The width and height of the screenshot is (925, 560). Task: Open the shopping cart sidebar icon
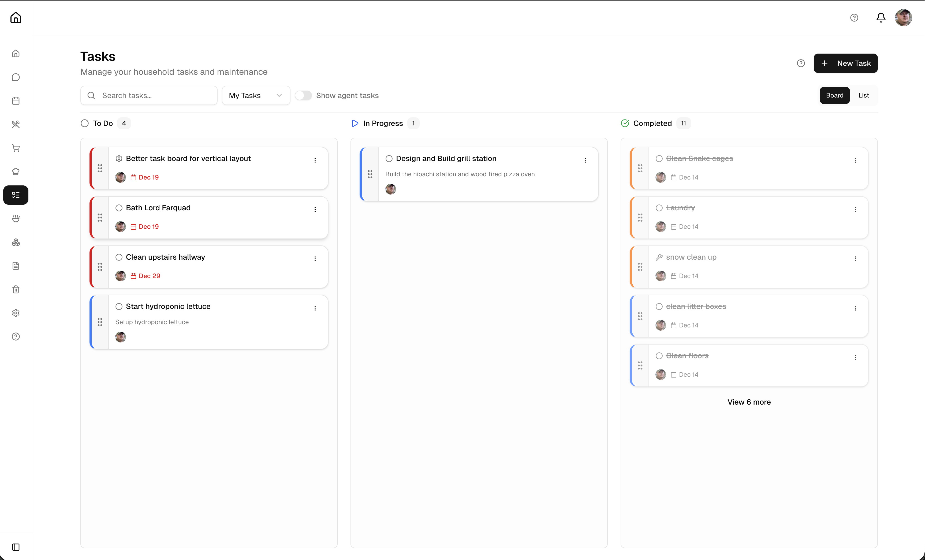[16, 148]
